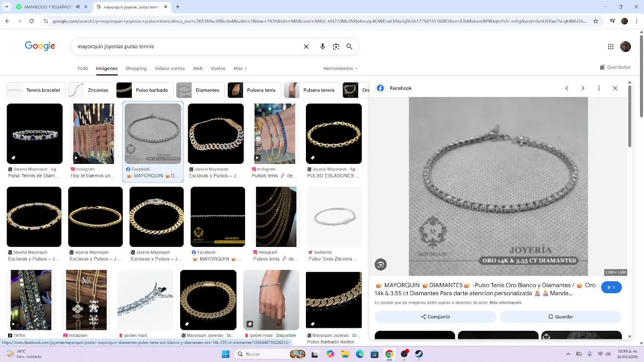Viewport: 644px width, 362px height.
Task: Go to previous image in preview panel
Action: [x=567, y=88]
